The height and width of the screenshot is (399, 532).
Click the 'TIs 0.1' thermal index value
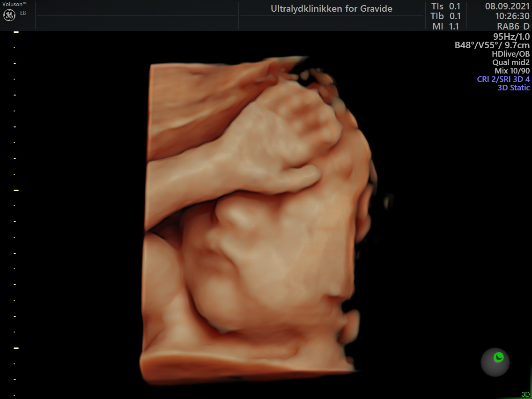click(445, 6)
